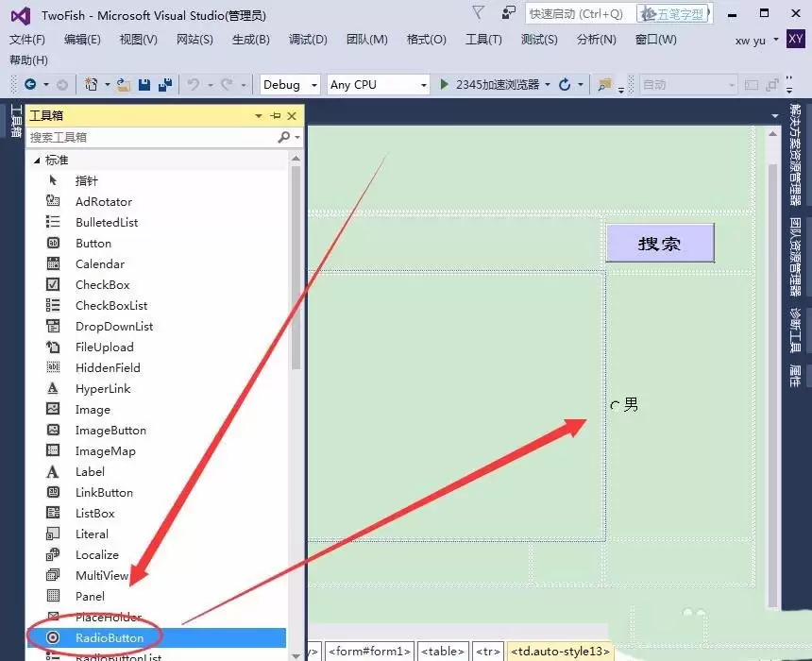Open the Any CPU platform dropdown
The width and height of the screenshot is (812, 661).
point(377,84)
